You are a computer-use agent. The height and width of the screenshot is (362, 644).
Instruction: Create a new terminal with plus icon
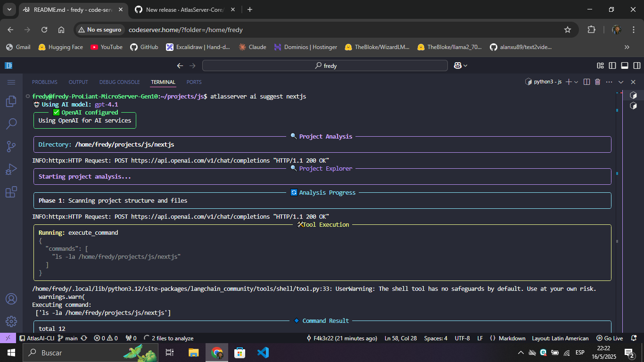(569, 82)
